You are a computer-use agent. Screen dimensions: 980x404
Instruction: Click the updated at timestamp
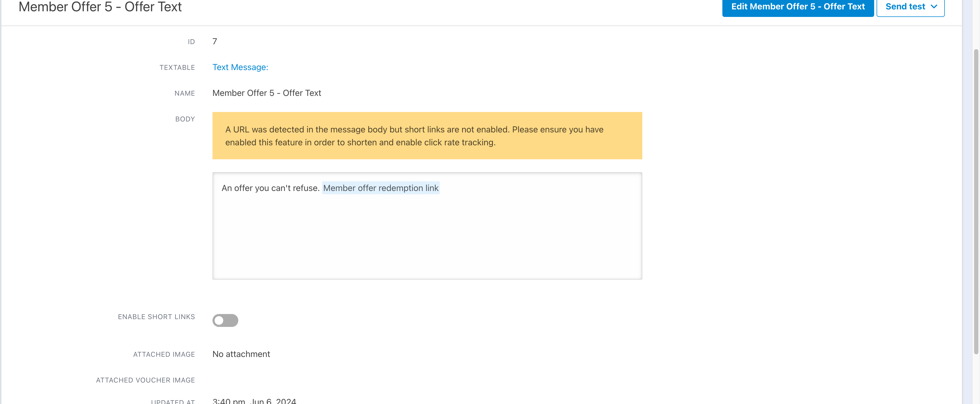pyautogui.click(x=254, y=401)
